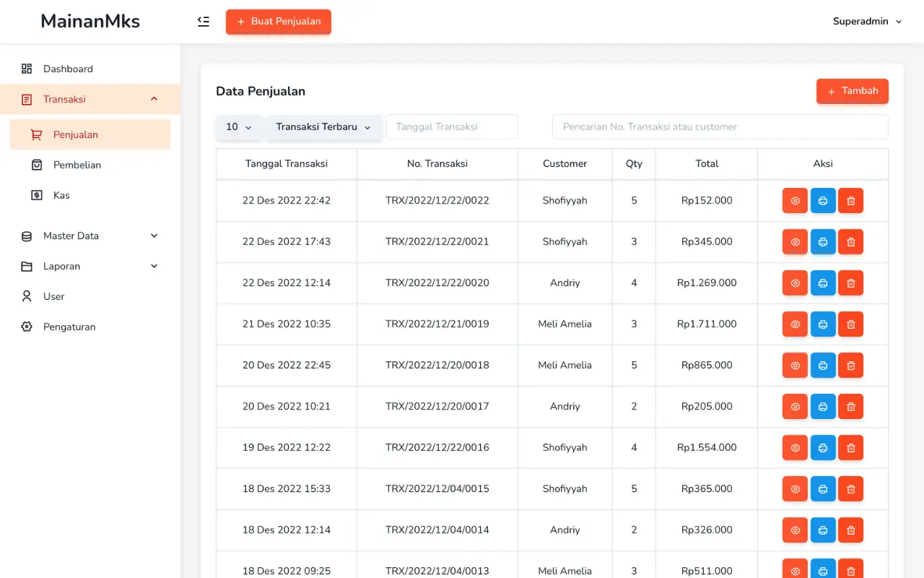The height and width of the screenshot is (578, 924).
Task: Delete transaction TRX/2022/12/04/0015
Action: [850, 489]
